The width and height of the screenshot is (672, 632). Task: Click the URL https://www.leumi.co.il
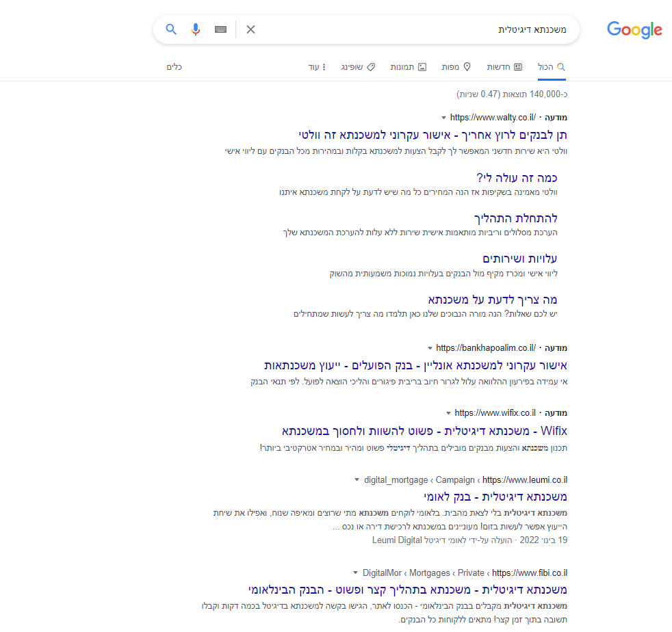click(x=525, y=480)
